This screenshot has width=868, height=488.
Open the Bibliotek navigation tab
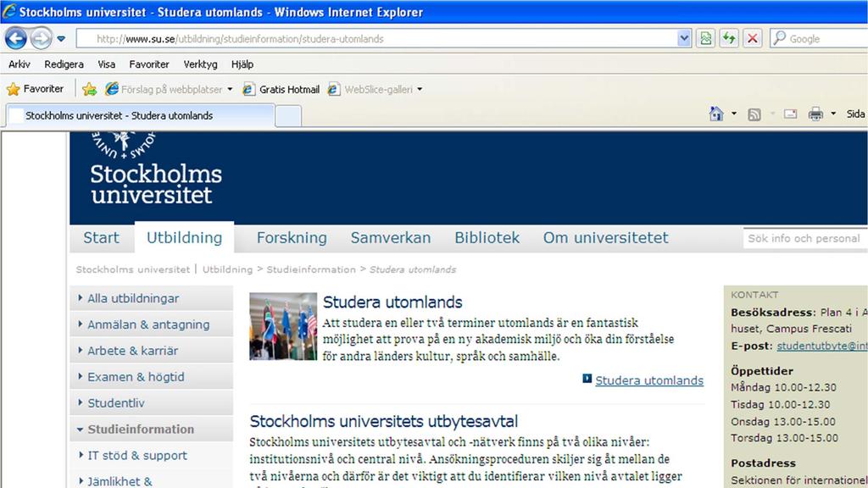pyautogui.click(x=487, y=238)
